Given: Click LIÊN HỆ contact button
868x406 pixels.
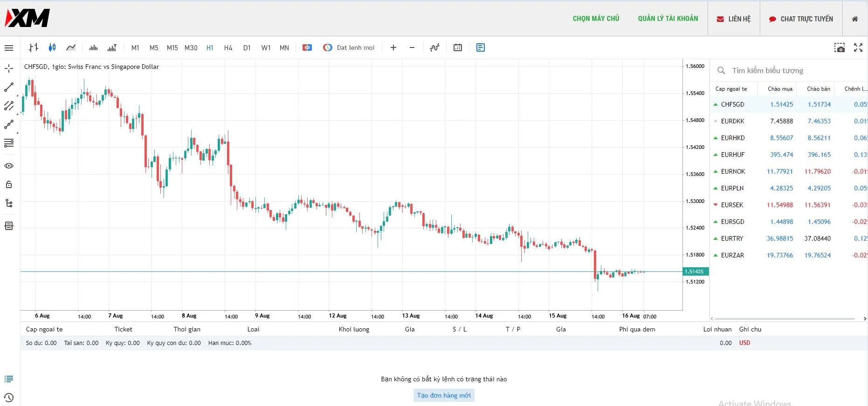Looking at the screenshot, I should [x=734, y=19].
